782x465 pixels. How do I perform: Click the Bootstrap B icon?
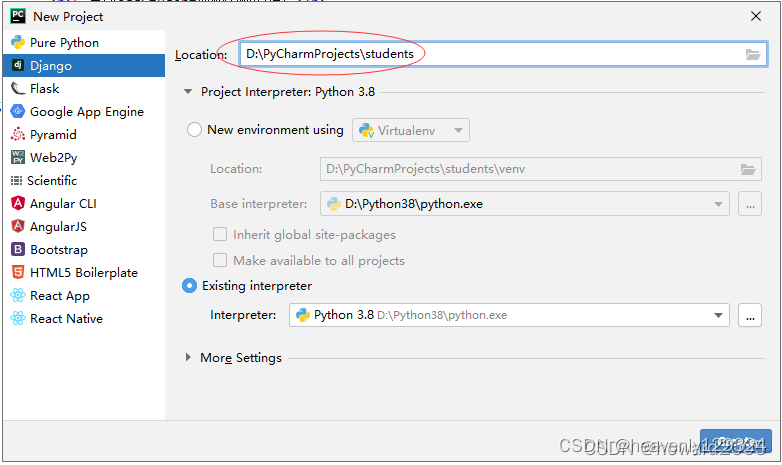[18, 249]
